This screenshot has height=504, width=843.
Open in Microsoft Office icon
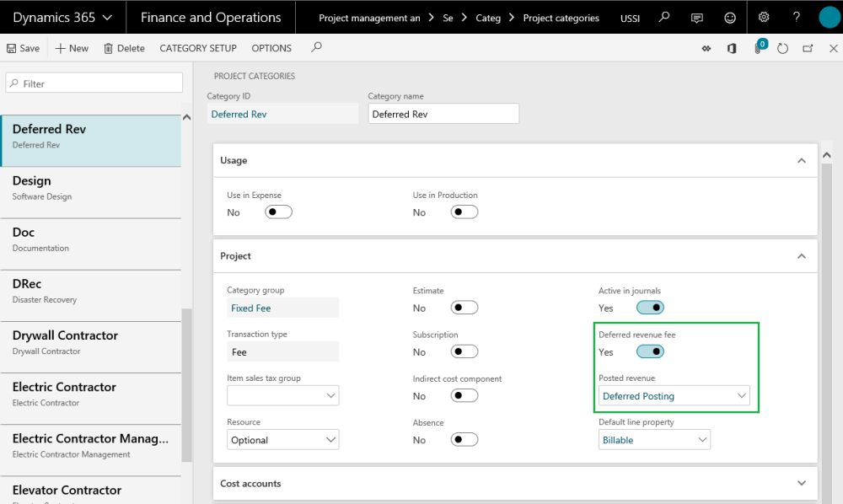(x=732, y=48)
